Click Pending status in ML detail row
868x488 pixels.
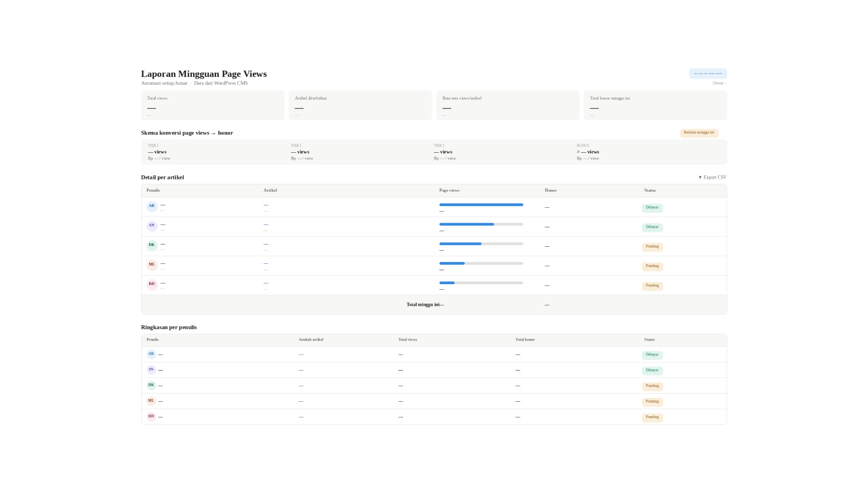tap(652, 266)
